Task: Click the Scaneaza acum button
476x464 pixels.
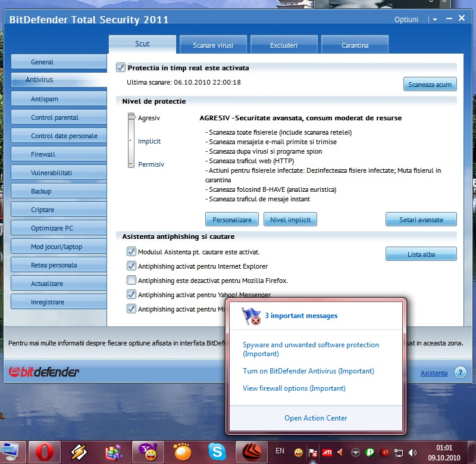Action: [x=430, y=84]
